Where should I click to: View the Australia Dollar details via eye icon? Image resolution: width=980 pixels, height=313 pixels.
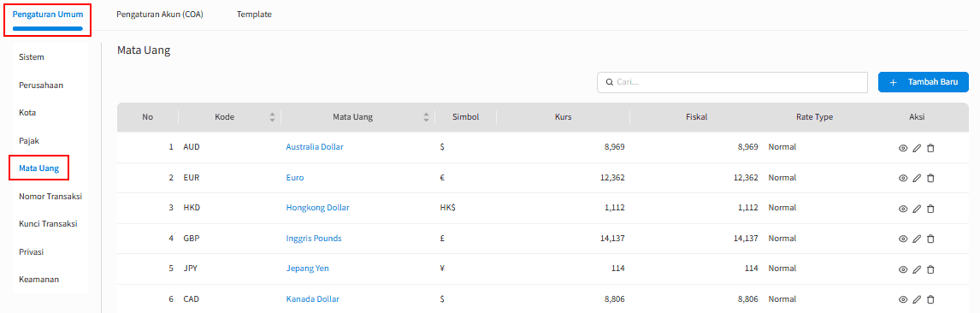coord(903,148)
